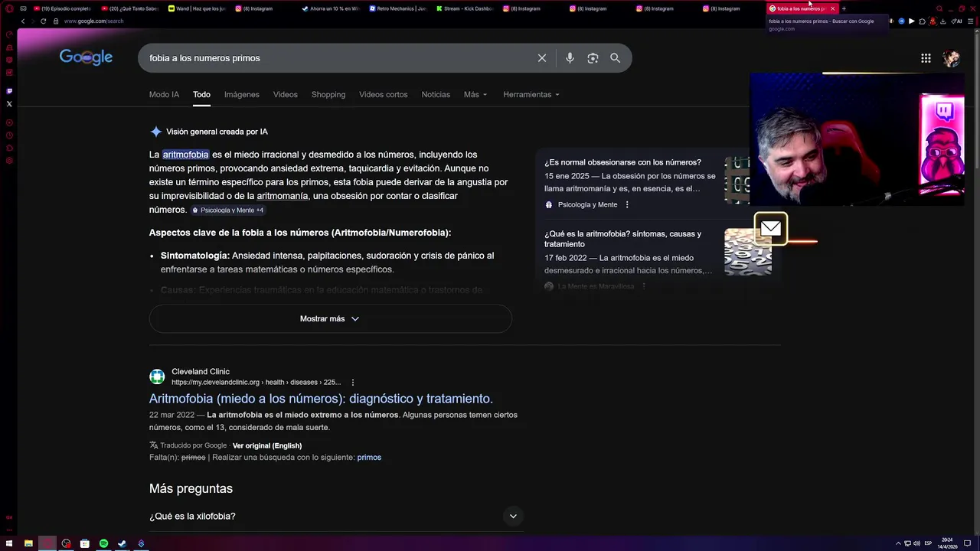Open the Herramientas dropdown
This screenshot has height=551, width=980.
click(x=531, y=94)
